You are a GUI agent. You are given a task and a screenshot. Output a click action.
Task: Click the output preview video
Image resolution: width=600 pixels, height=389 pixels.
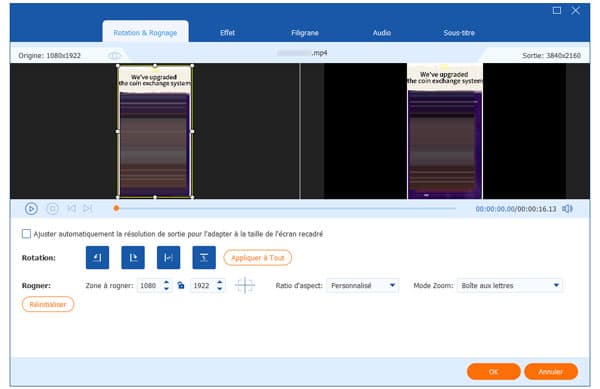[445, 131]
